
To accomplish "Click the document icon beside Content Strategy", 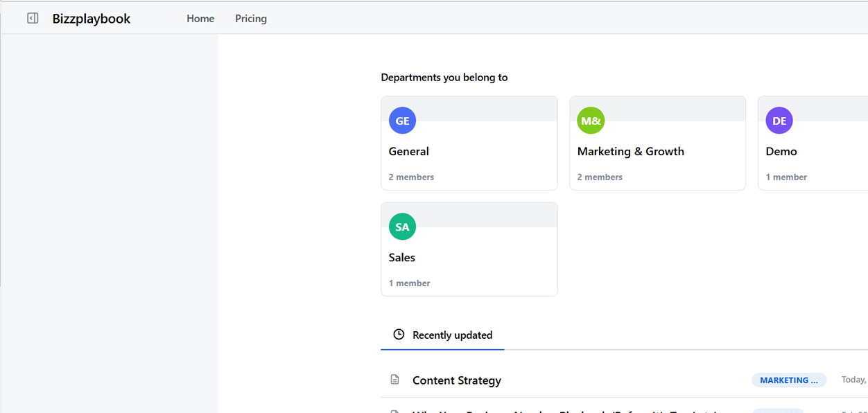I will point(394,380).
